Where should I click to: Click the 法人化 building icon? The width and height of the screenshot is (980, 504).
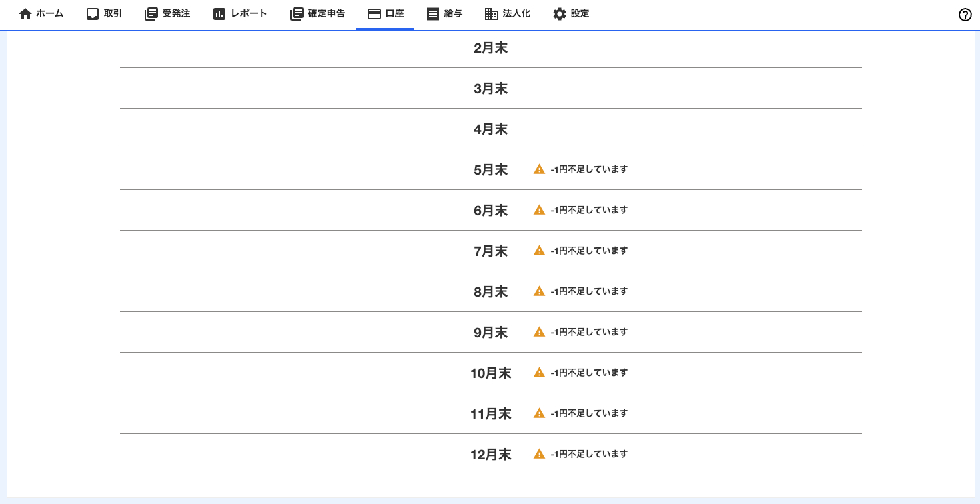pos(492,14)
